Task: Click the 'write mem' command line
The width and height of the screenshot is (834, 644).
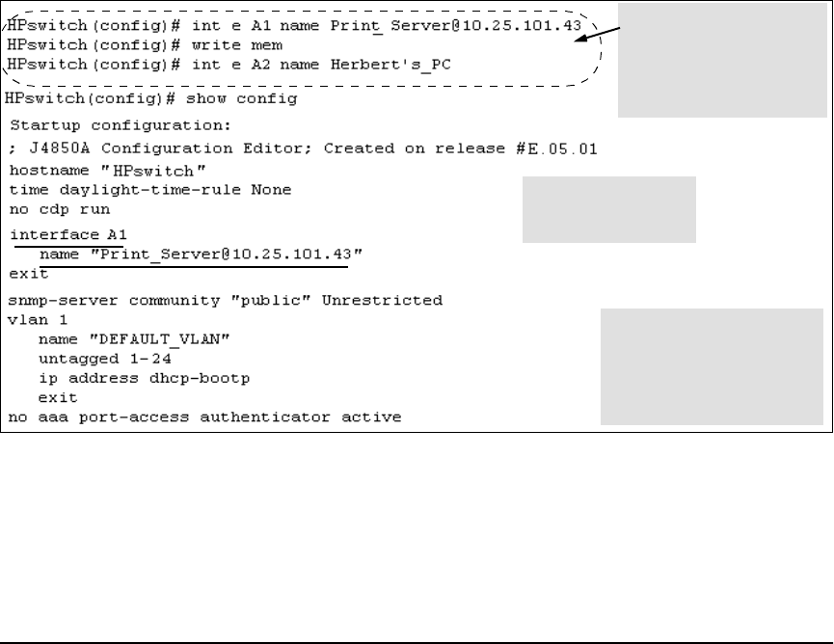Action: click(145, 45)
